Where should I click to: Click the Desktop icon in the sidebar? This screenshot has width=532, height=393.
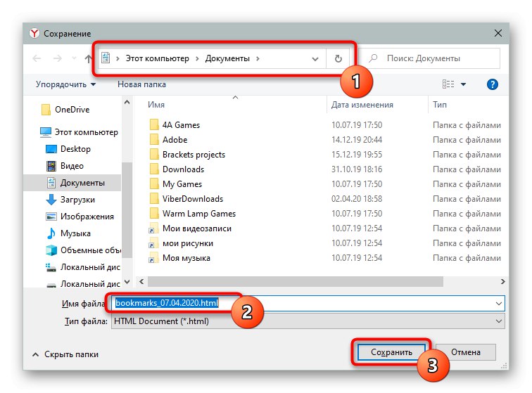(x=51, y=149)
